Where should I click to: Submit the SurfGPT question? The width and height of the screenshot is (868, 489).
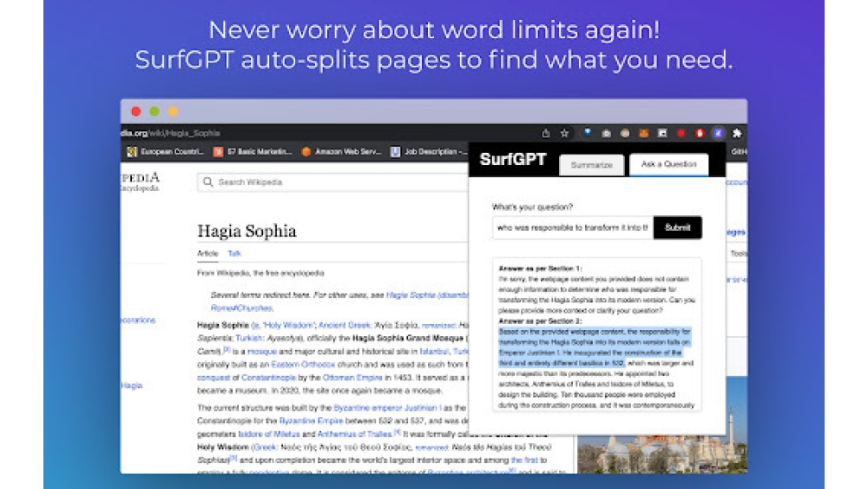coord(678,228)
